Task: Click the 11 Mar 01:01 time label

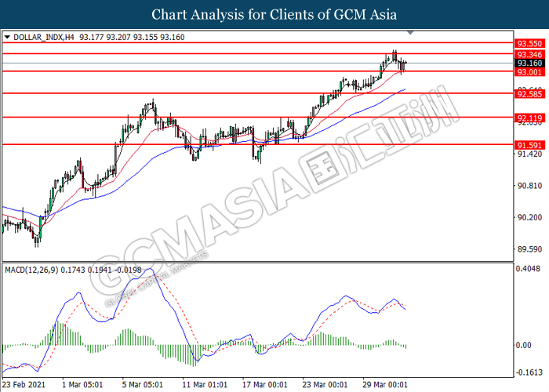Action: coord(205,385)
